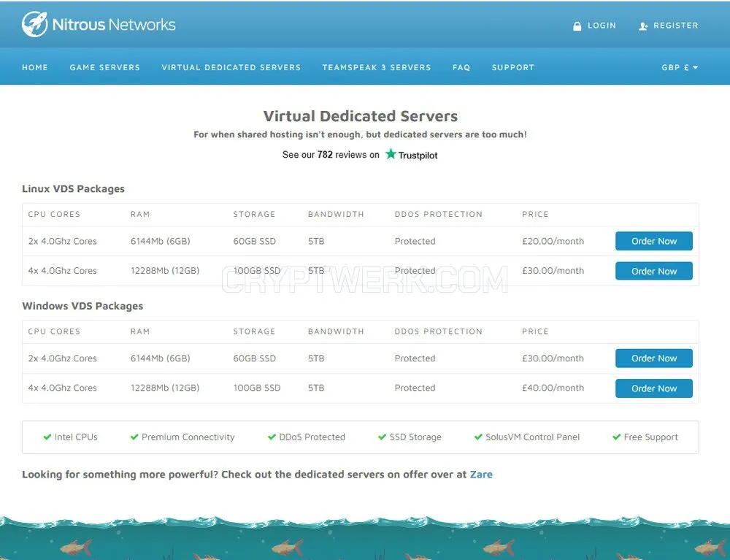Open the 782 reviews Trustpilot link

[360, 155]
